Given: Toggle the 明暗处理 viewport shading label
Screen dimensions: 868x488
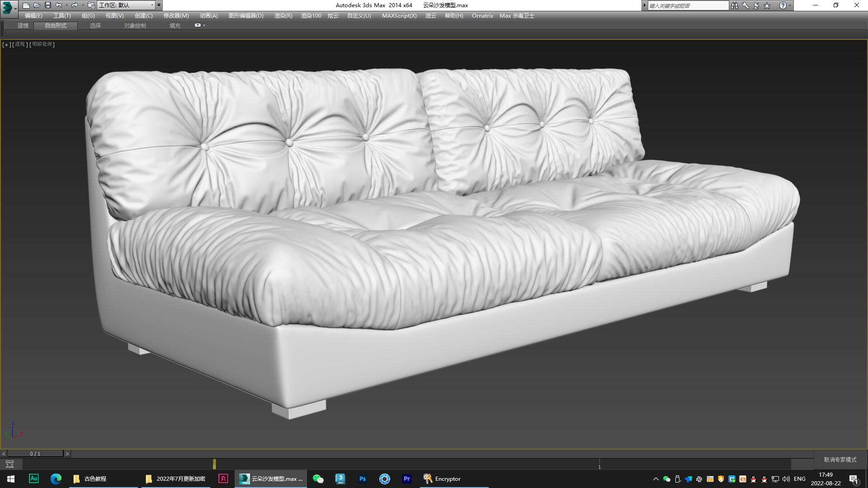Looking at the screenshot, I should click(42, 44).
